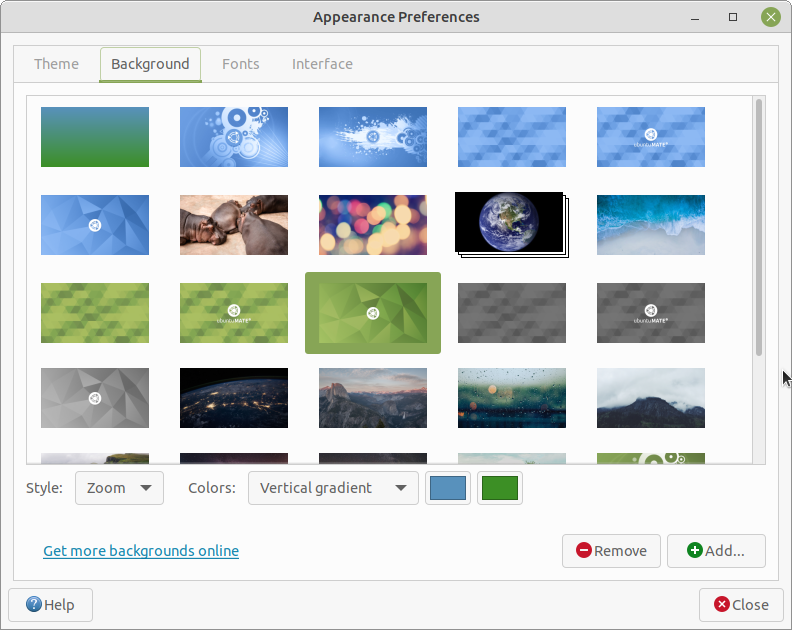Switch to the Theme tab
792x630 pixels.
[56, 64]
